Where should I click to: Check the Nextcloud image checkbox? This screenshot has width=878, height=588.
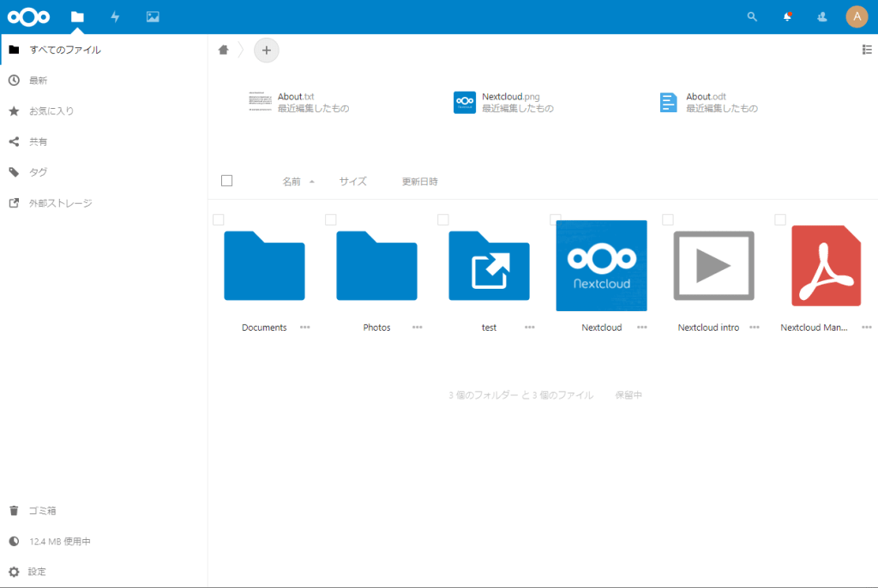click(x=556, y=219)
